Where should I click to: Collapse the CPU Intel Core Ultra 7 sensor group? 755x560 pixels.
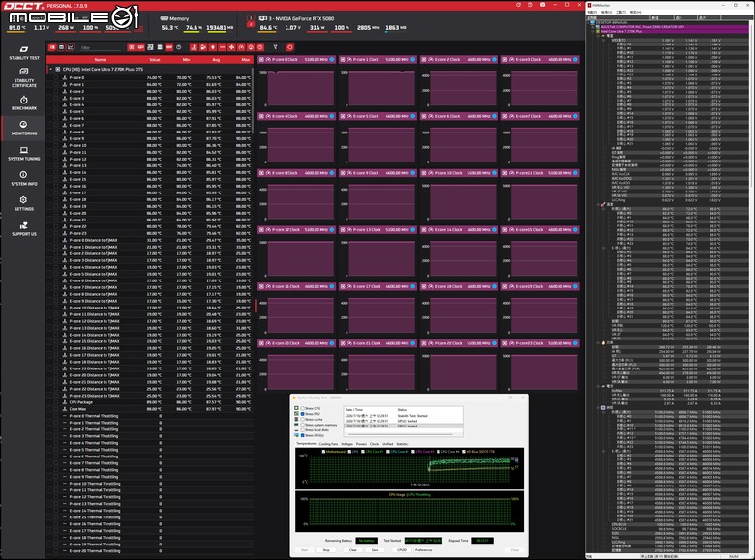[x=50, y=70]
